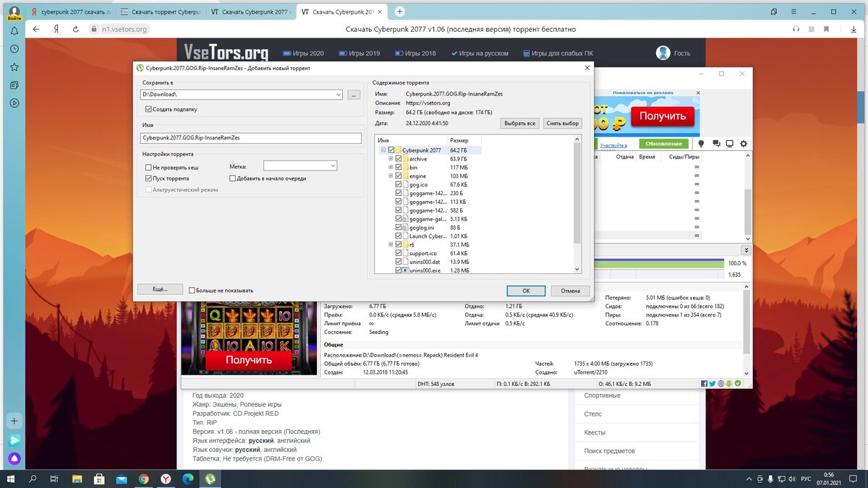Check Больше не показывать
Viewport: 868px width, 488px height.
192,290
